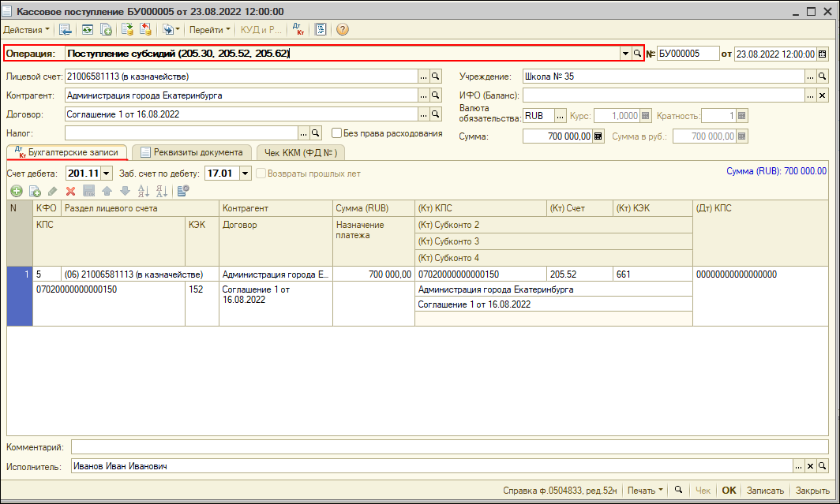Click the magnifier icon of Исполнитель field

coord(823,466)
